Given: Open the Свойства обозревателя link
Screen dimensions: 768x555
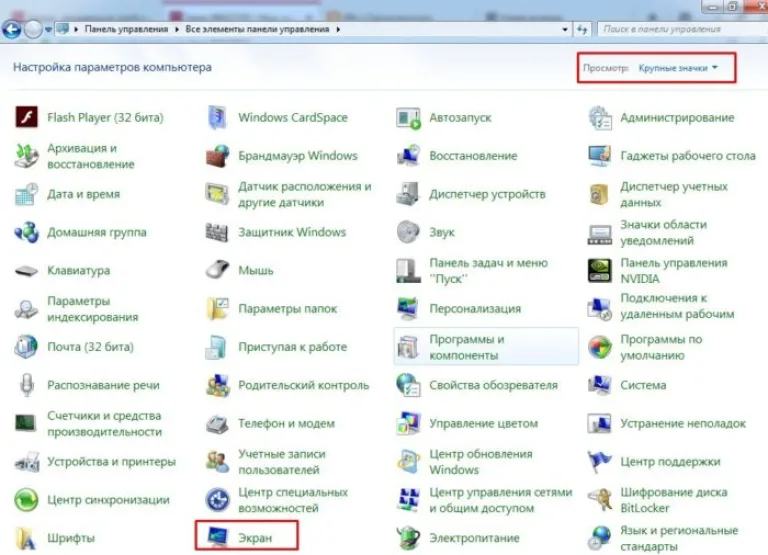Looking at the screenshot, I should [493, 386].
